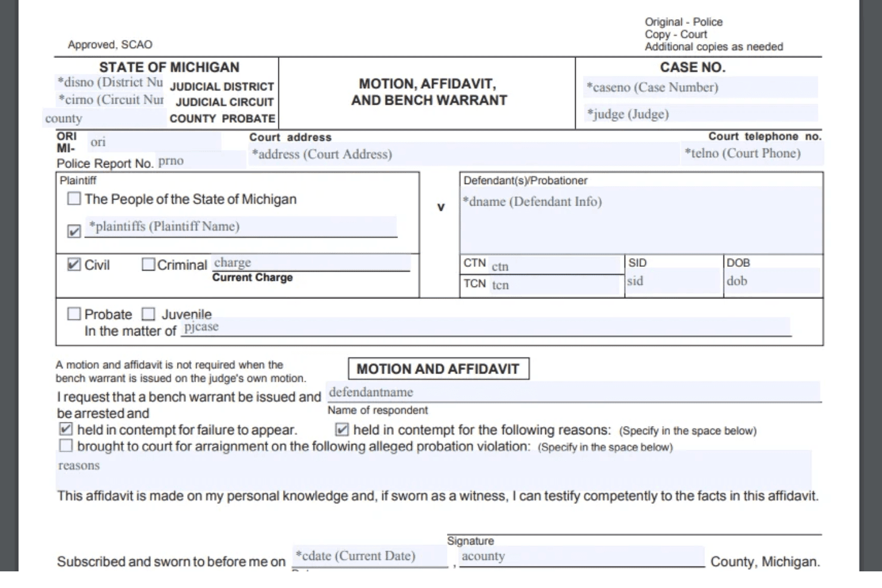Click the Name of respondent label
Screen dimensions: 882x588
tap(378, 410)
